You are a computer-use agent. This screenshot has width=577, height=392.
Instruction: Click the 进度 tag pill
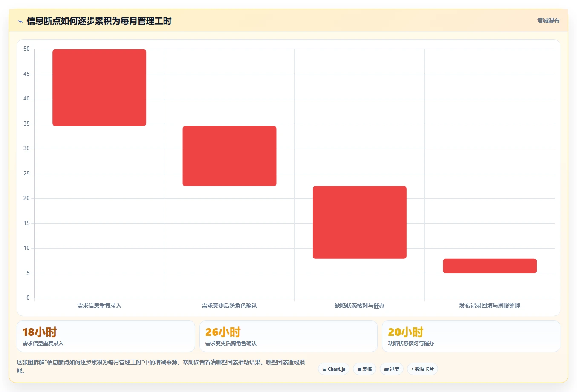click(x=392, y=369)
